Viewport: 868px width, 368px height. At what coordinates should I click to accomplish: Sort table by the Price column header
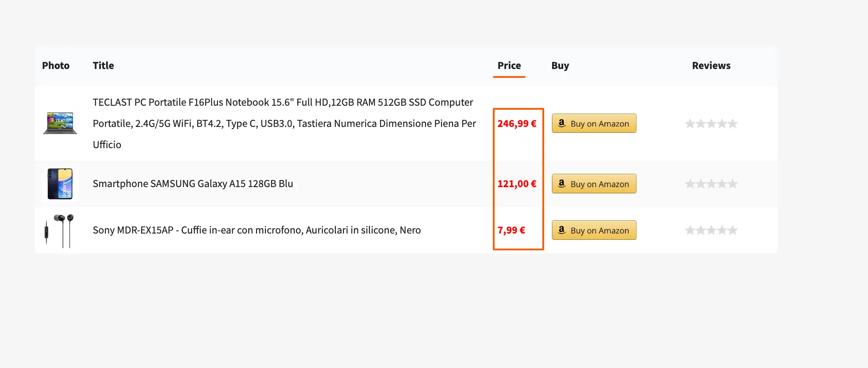(509, 66)
